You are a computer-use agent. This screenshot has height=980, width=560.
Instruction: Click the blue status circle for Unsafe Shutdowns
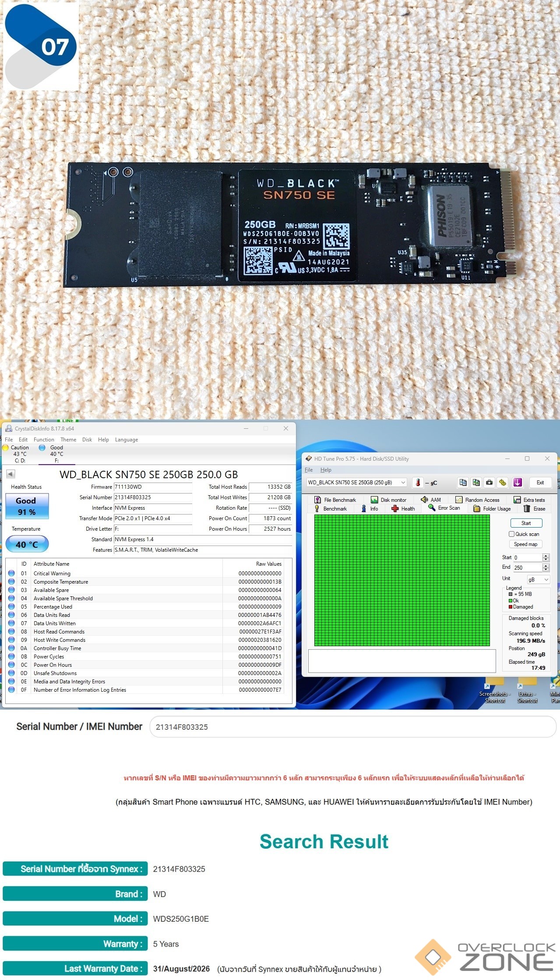coord(11,673)
